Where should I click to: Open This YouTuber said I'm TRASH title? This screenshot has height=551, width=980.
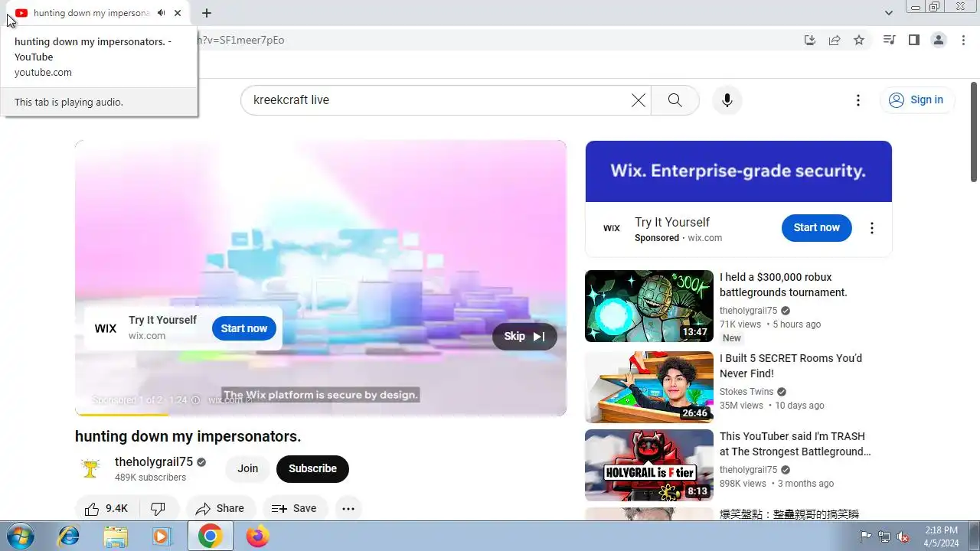click(x=795, y=444)
